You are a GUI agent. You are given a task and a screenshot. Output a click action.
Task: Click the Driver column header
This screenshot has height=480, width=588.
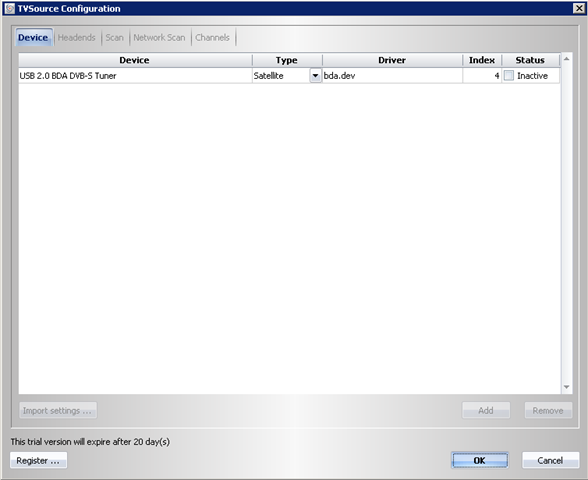click(x=392, y=60)
